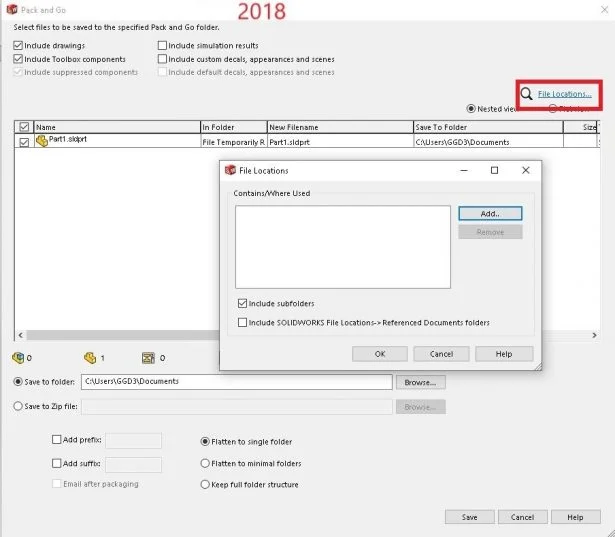Click Cancel button in Pack and Go window

(x=522, y=517)
